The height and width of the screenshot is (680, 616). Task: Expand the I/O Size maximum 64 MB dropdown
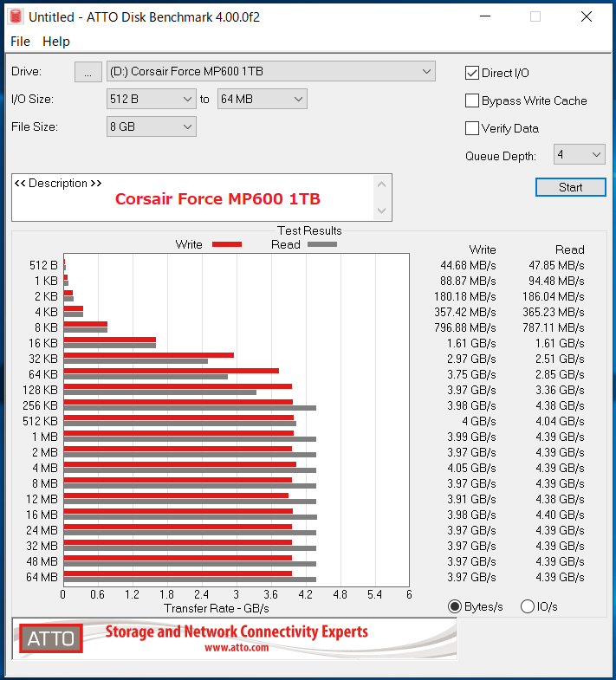tap(262, 100)
